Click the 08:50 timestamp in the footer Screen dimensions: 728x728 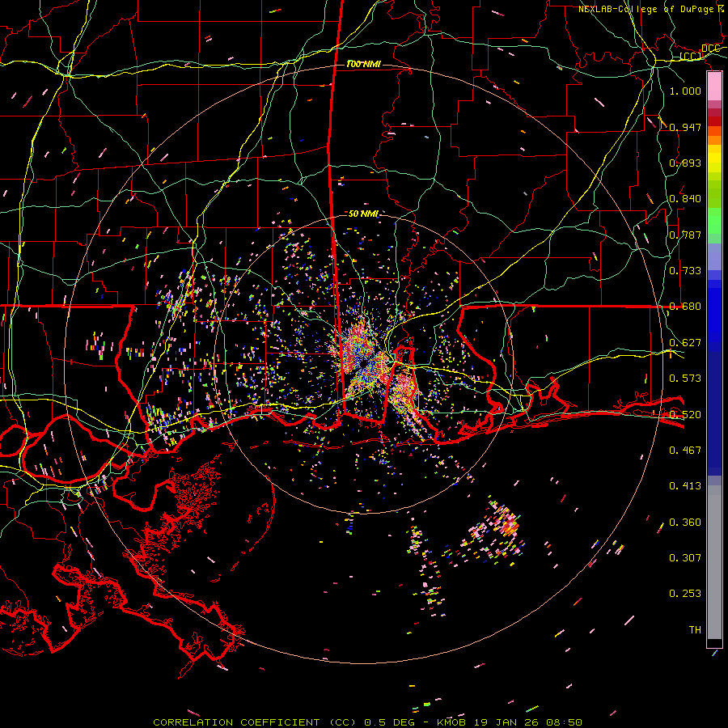point(564,722)
